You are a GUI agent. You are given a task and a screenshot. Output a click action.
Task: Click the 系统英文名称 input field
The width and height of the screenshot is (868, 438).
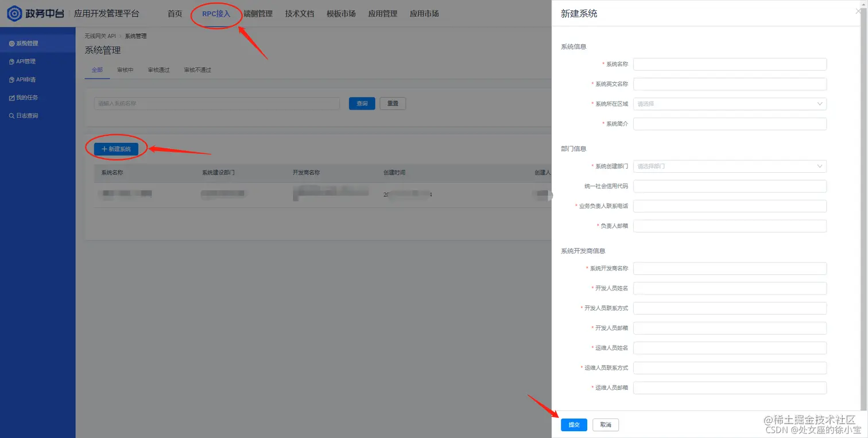[x=730, y=84]
